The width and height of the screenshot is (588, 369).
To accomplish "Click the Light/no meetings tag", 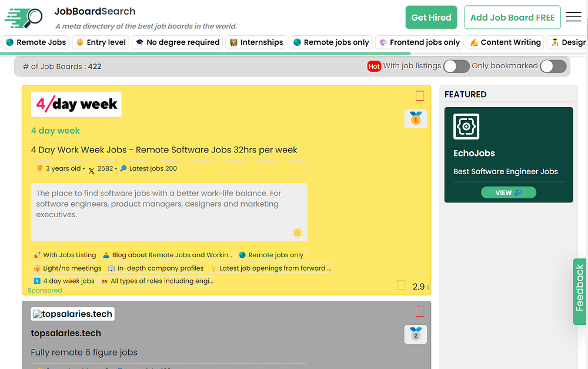I will coord(67,268).
